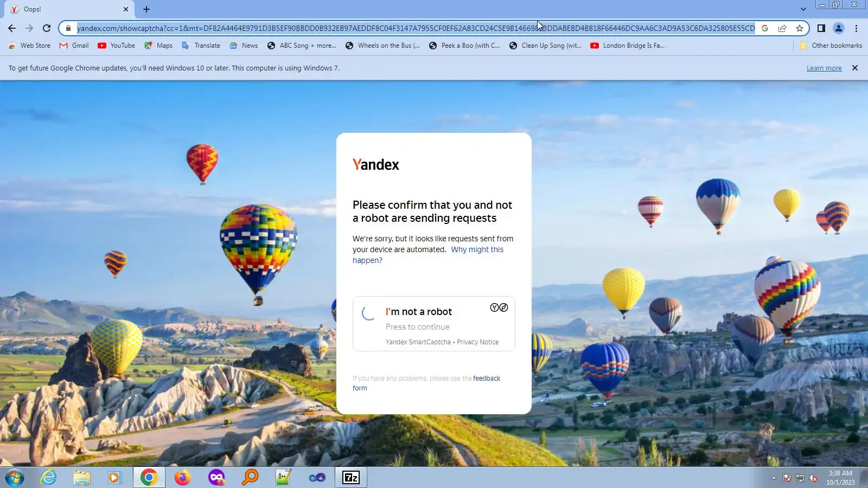Open the Maps bookmark

point(158,46)
